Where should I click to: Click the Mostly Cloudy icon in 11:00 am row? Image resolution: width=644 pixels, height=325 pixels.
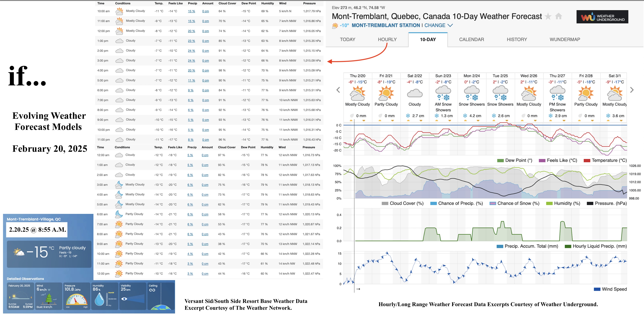[x=119, y=21]
